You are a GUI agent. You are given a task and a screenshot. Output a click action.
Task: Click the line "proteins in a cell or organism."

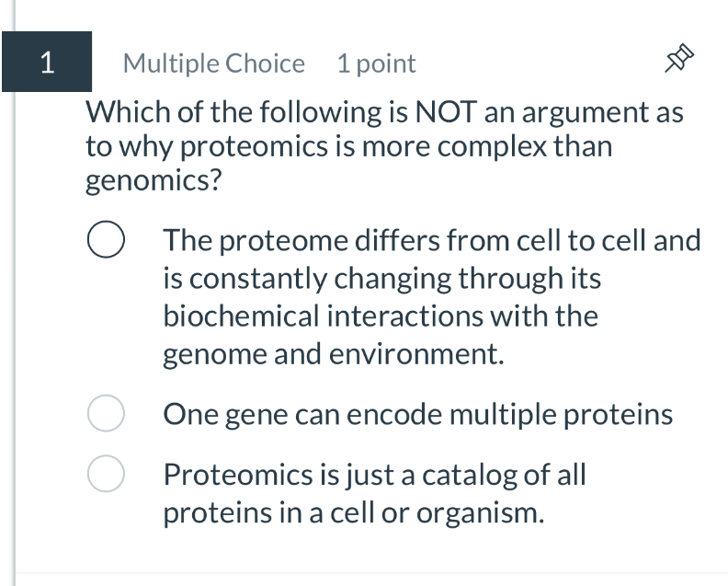(x=354, y=512)
